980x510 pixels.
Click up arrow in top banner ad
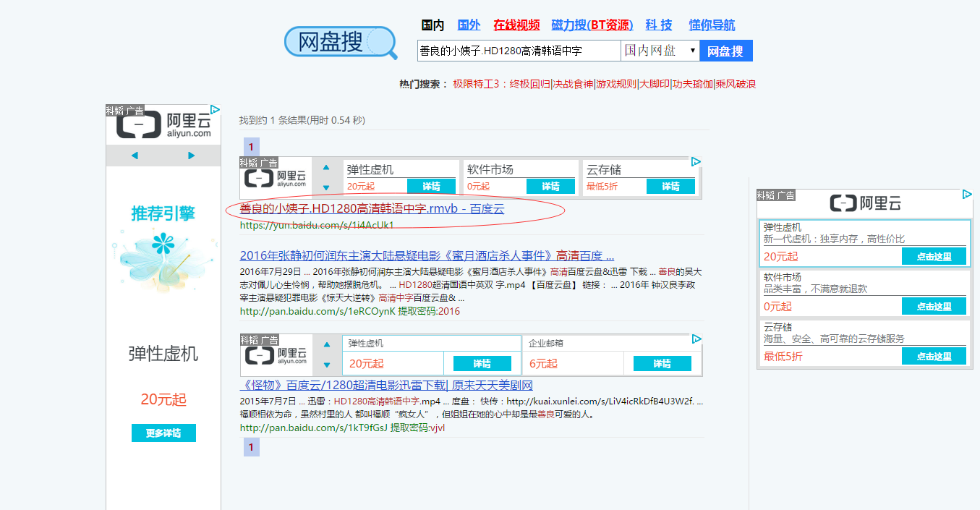pyautogui.click(x=326, y=167)
